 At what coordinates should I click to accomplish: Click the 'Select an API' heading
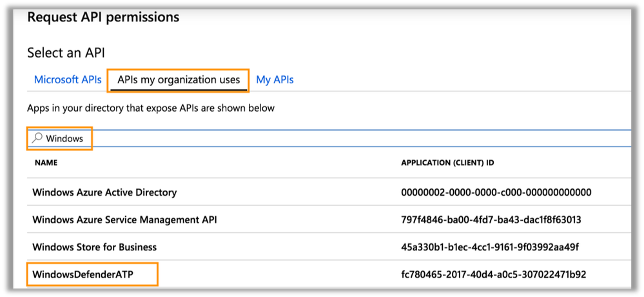click(66, 53)
